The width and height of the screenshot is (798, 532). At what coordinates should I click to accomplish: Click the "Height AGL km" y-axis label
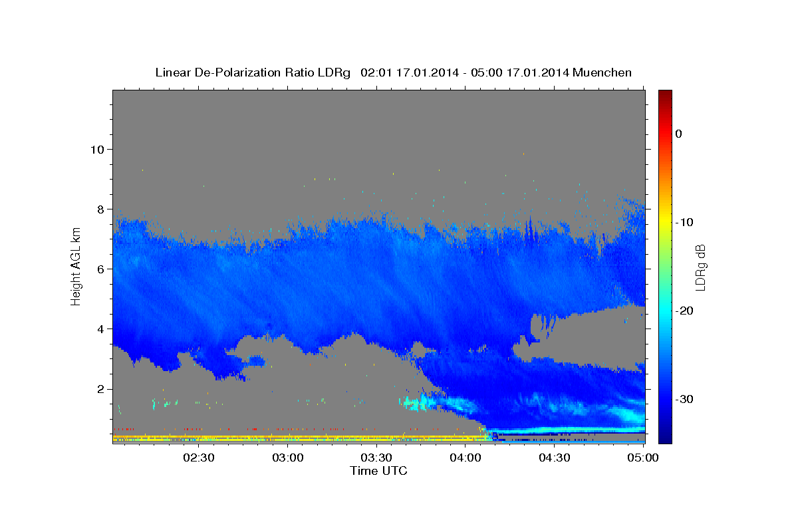[76, 267]
